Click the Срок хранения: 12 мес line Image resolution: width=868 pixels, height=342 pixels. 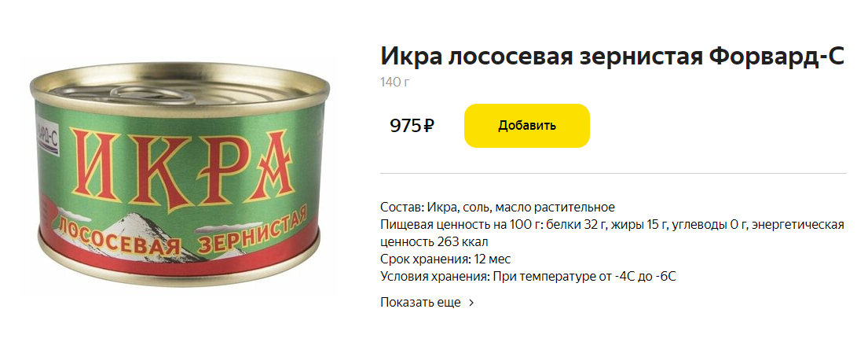[445, 259]
